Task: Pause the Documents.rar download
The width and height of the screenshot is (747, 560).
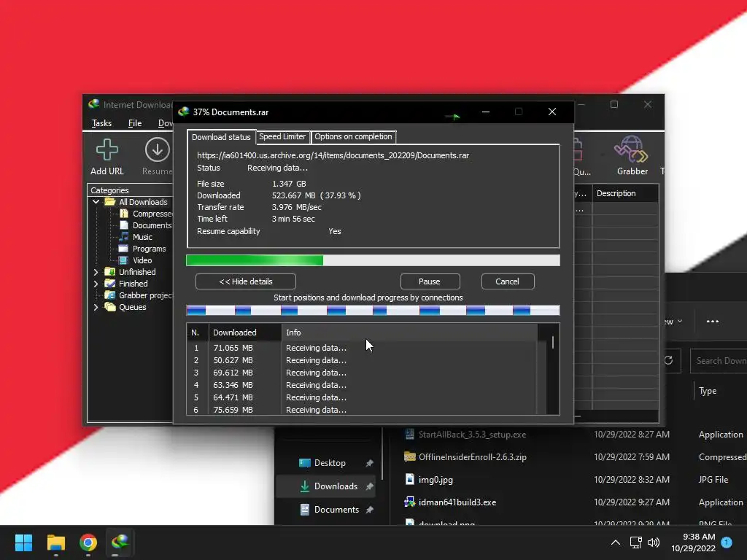Action: click(x=430, y=281)
